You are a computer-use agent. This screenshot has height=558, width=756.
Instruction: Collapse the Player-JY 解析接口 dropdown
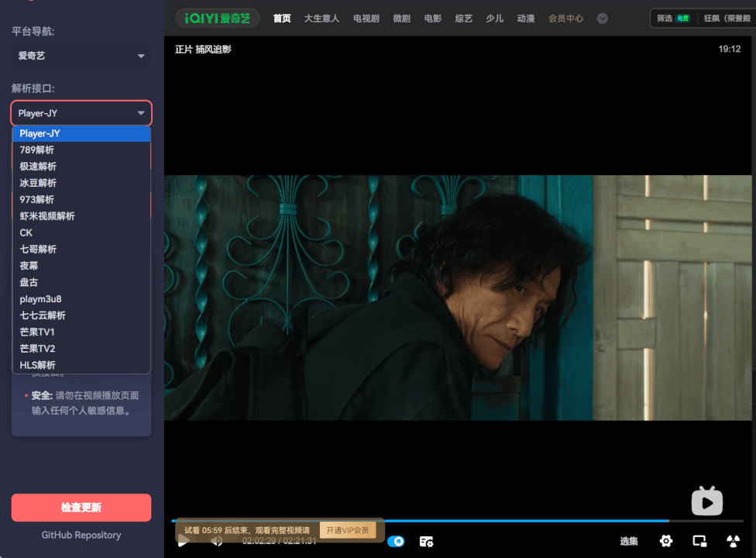click(x=81, y=113)
